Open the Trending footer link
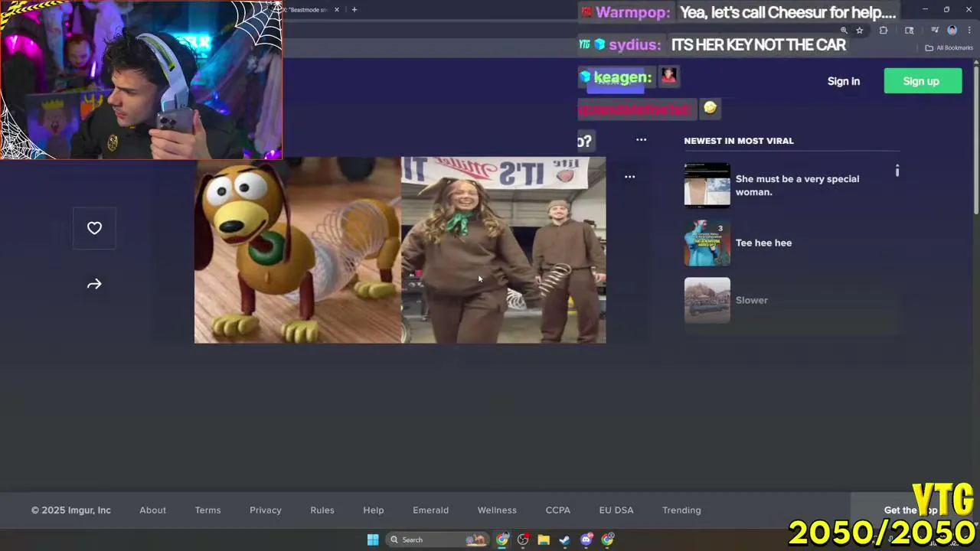980x551 pixels. (x=681, y=510)
